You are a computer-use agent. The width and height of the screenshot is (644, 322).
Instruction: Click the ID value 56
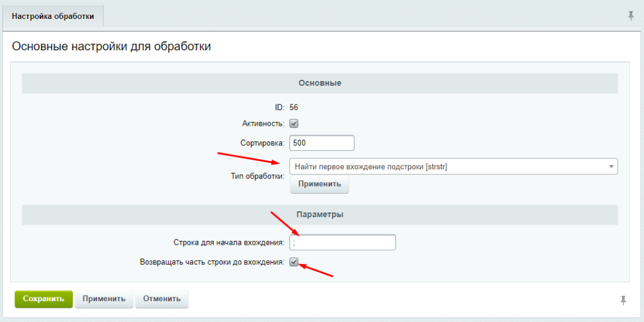(x=294, y=108)
